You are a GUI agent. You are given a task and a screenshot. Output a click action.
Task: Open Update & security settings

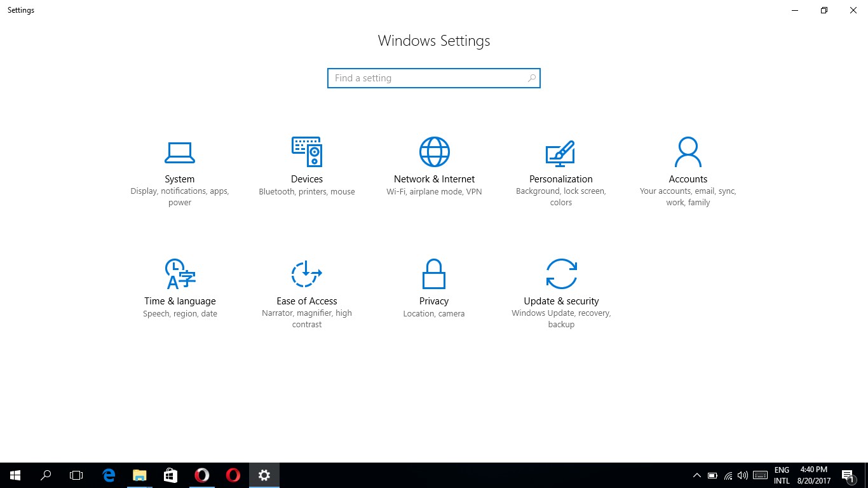(x=561, y=294)
